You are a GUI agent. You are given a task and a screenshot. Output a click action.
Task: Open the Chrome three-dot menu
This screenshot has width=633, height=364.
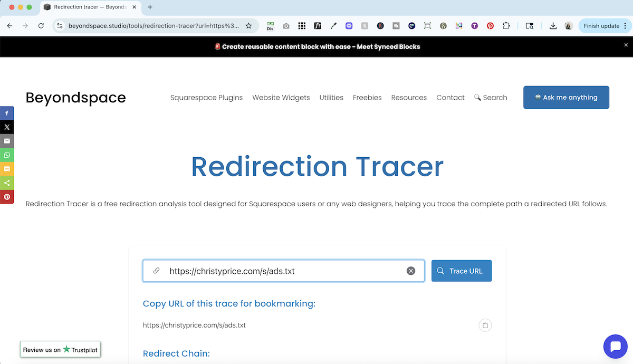[625, 25]
